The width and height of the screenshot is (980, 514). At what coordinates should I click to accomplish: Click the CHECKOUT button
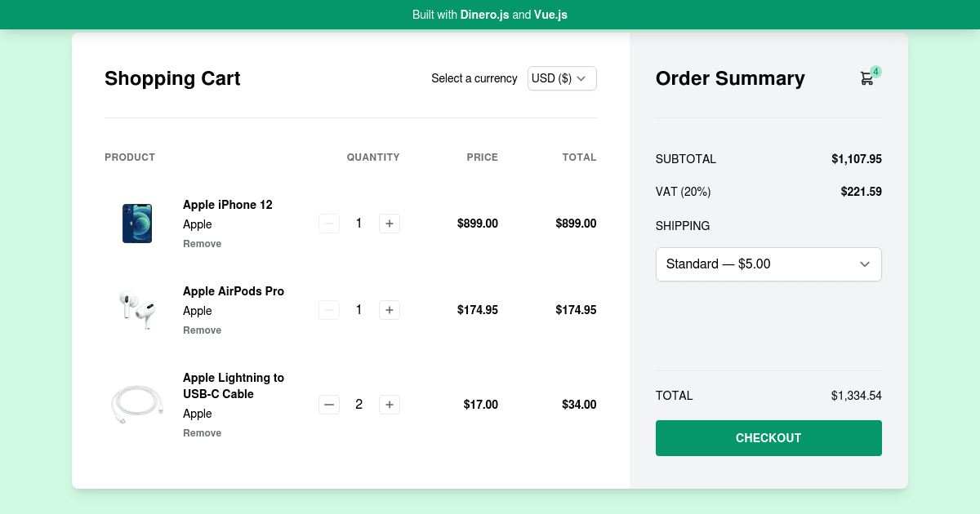[x=768, y=438]
